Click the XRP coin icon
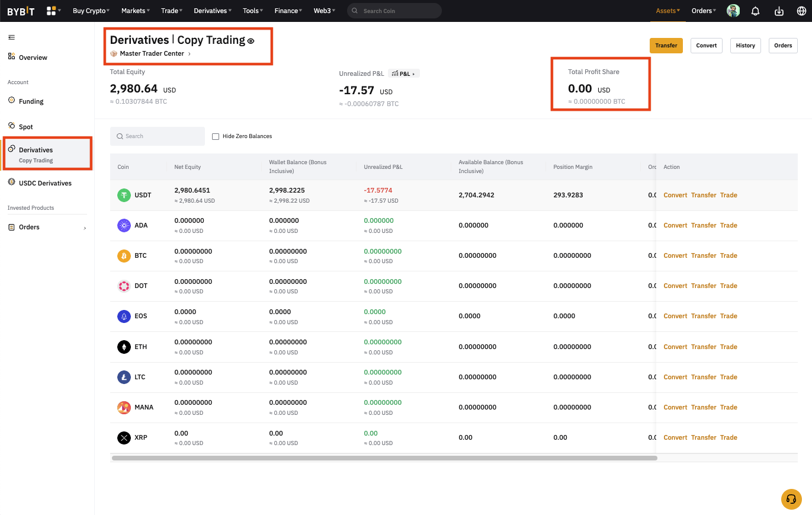 124,437
